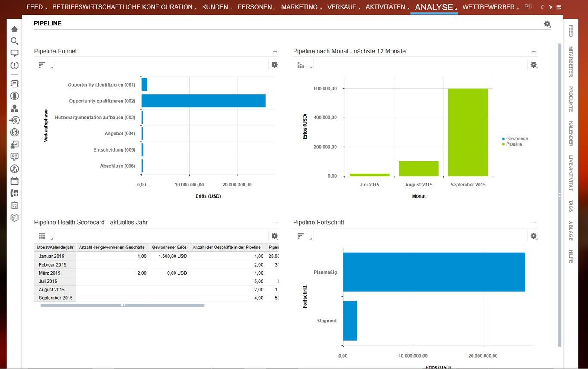Click the Planmäßig progress bar
This screenshot has height=369, width=588.
point(434,272)
